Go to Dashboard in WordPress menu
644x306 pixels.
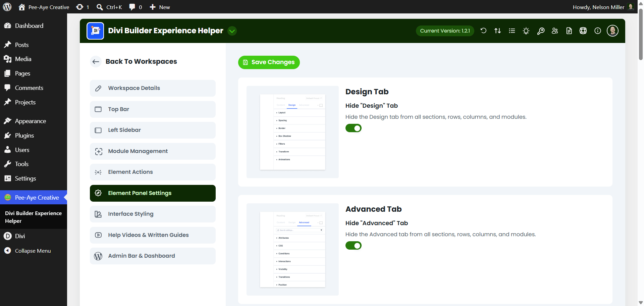(x=34, y=26)
